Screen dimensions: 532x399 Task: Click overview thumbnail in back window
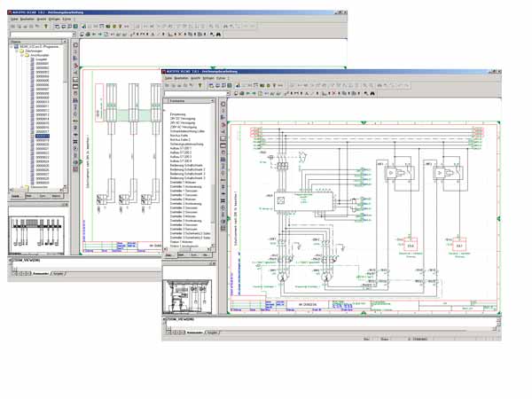(36, 236)
